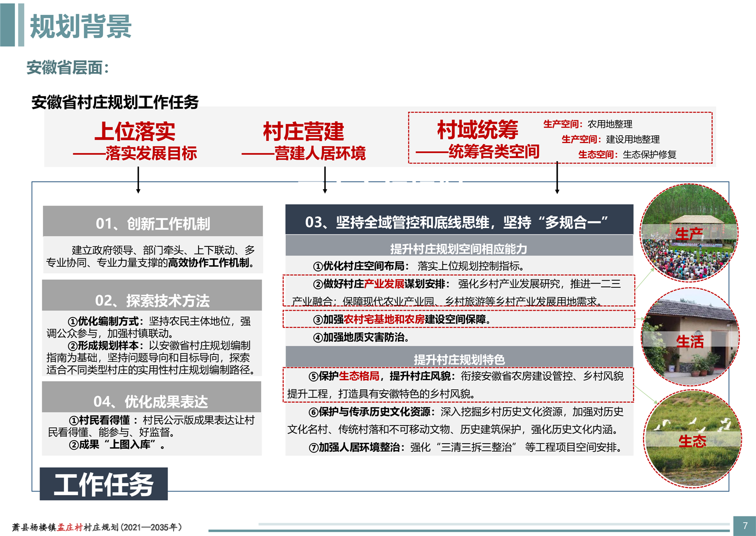Click the circular photo labeled 生态
This screenshot has width=756, height=536.
click(692, 439)
